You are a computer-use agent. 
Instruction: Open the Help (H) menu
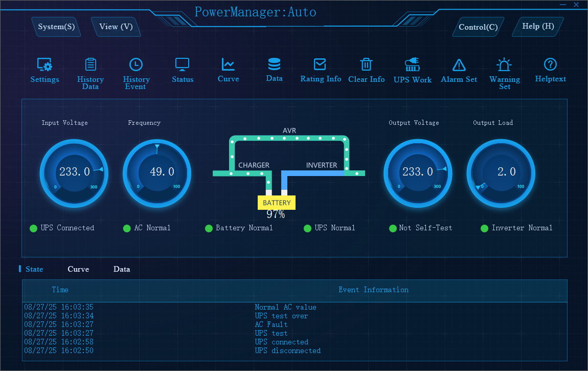coord(538,26)
